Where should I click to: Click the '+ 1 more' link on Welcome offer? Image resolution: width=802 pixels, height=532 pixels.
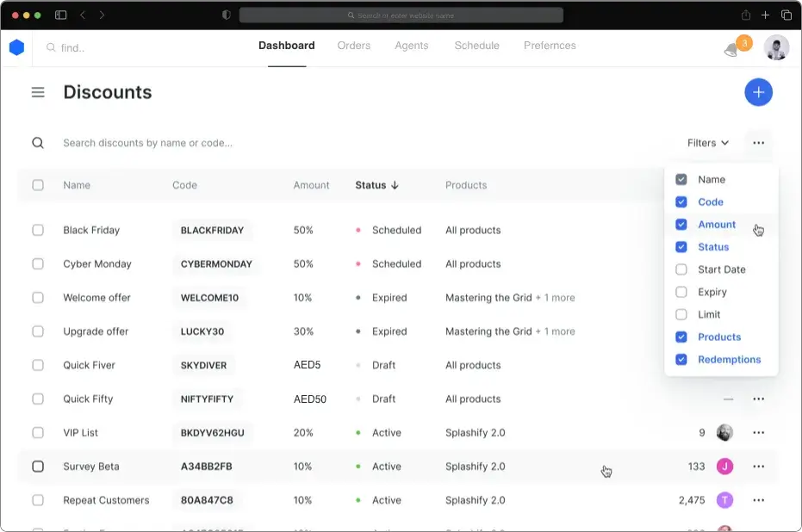coord(555,298)
